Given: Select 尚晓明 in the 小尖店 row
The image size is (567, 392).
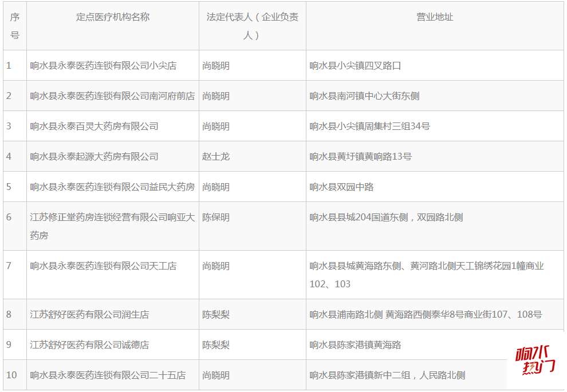Looking at the screenshot, I should [x=216, y=66].
